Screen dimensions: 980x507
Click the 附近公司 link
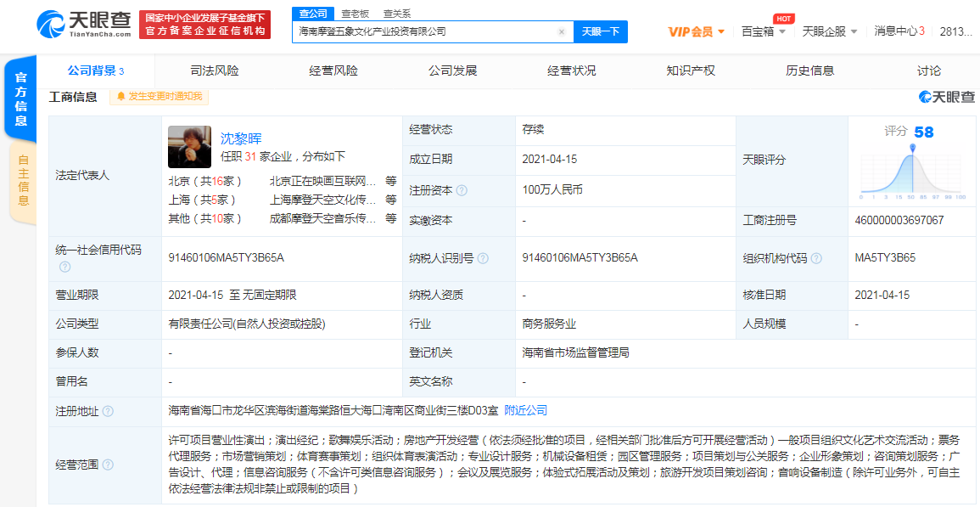click(526, 410)
